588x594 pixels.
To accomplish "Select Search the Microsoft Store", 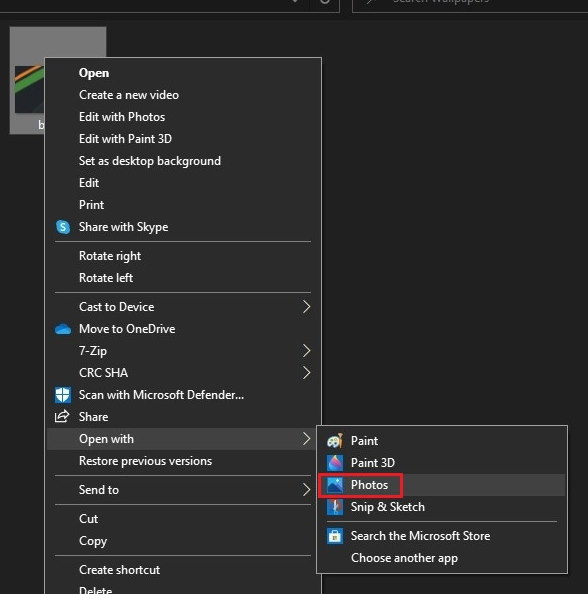I will [442, 536].
